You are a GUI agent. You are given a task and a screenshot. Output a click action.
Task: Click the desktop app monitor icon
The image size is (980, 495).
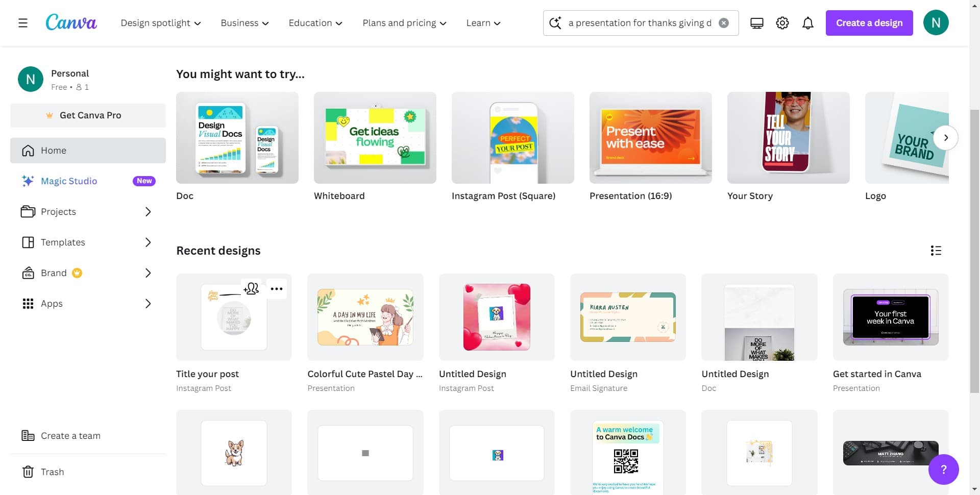point(756,23)
